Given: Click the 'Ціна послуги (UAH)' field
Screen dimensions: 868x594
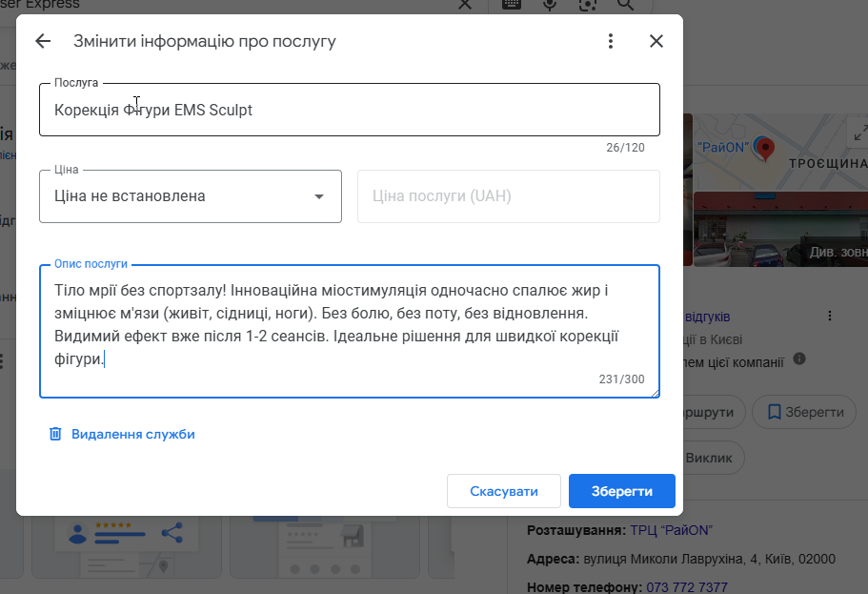Looking at the screenshot, I should [508, 196].
